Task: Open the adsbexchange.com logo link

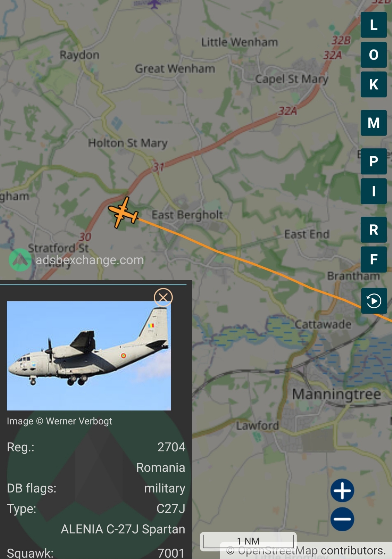Action: pyautogui.click(x=76, y=260)
